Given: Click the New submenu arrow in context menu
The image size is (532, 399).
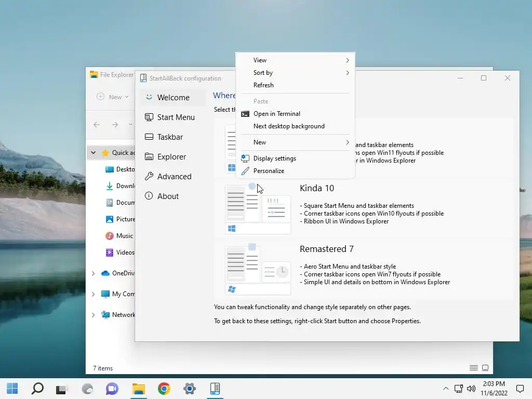Looking at the screenshot, I should tap(348, 142).
